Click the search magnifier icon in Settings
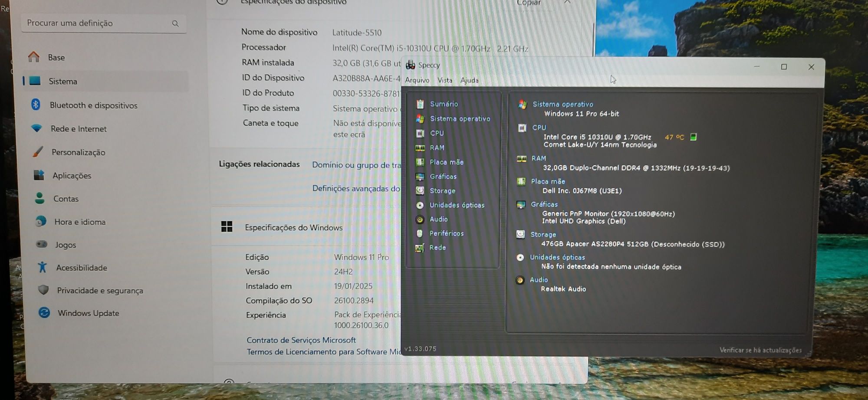 click(175, 23)
